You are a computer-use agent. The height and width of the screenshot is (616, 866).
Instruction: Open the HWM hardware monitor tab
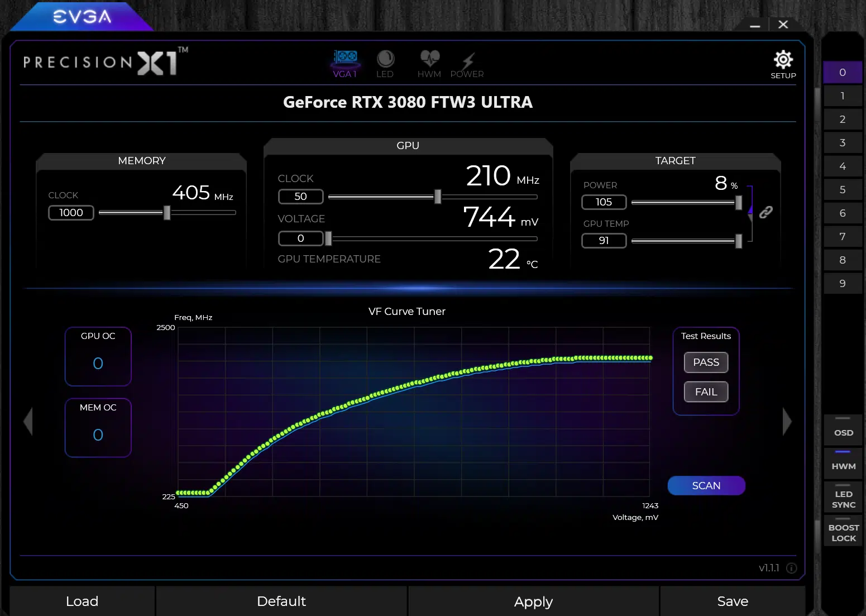429,64
